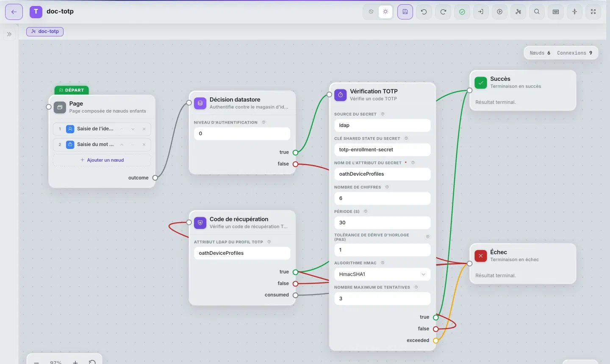Edit the Clé shared state du secret field
The width and height of the screenshot is (610, 364).
[383, 149]
